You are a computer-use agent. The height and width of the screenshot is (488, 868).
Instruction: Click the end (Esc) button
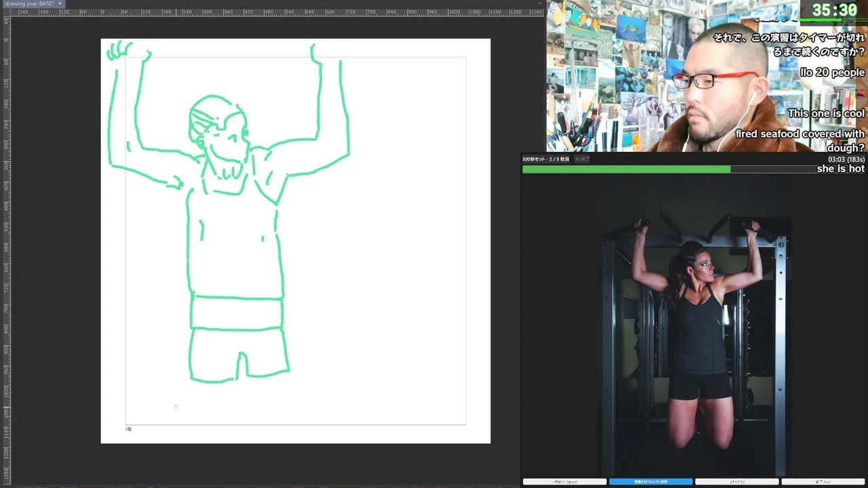[x=823, y=481]
